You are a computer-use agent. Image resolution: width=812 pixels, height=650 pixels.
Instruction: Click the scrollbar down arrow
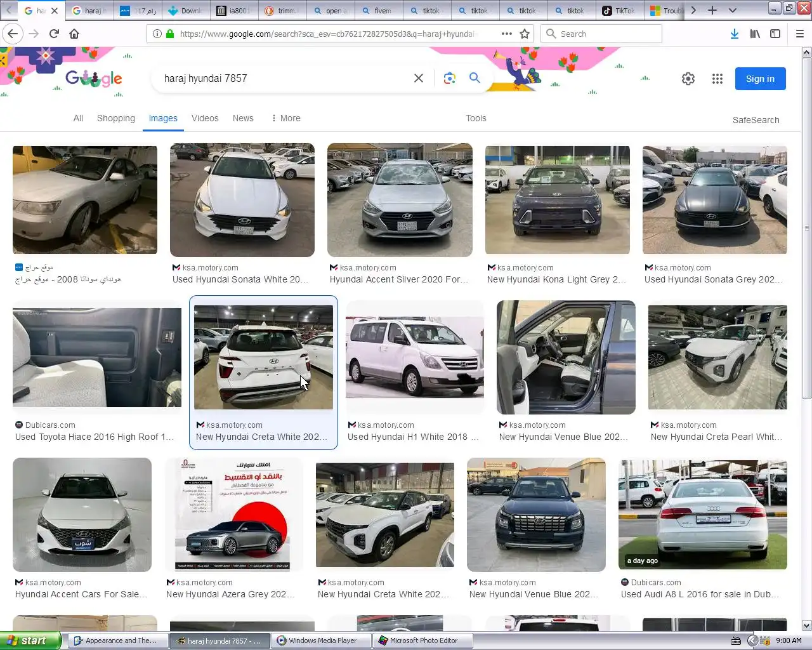[807, 625]
